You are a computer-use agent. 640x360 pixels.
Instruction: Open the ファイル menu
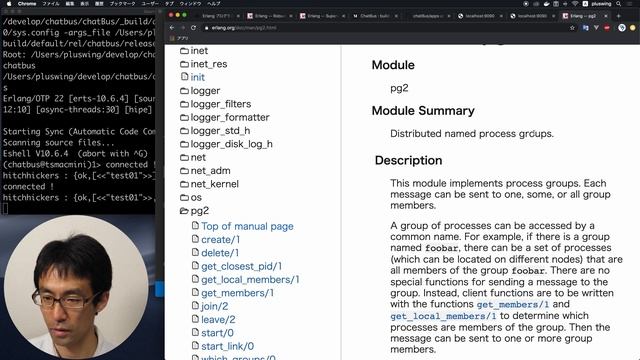tap(51, 4)
